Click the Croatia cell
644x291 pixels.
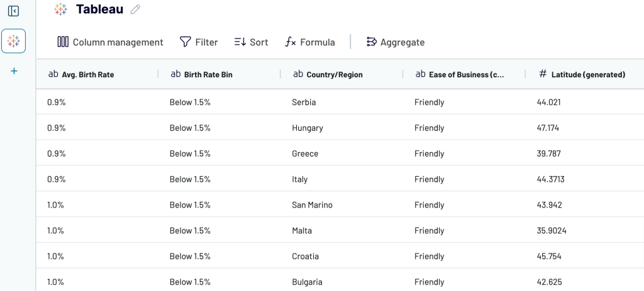pos(306,256)
